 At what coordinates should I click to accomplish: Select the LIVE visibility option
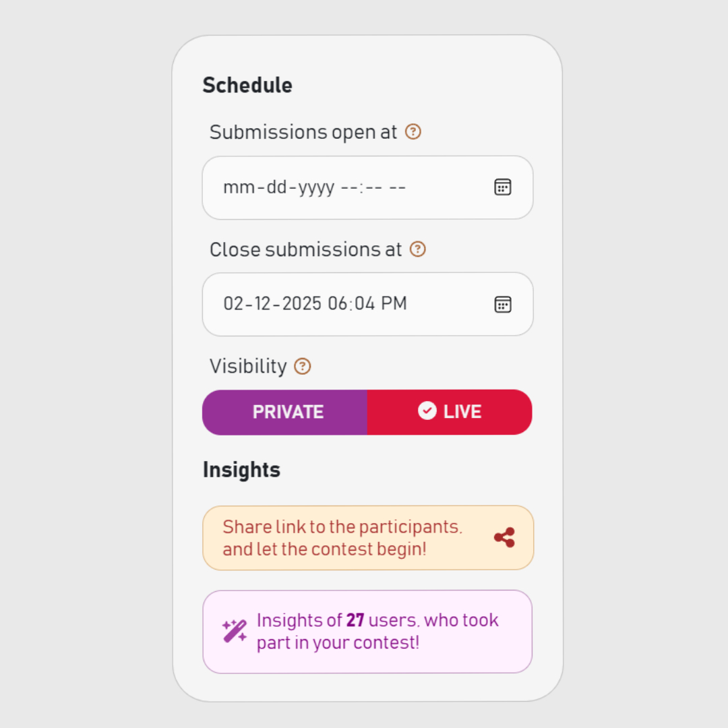(450, 413)
